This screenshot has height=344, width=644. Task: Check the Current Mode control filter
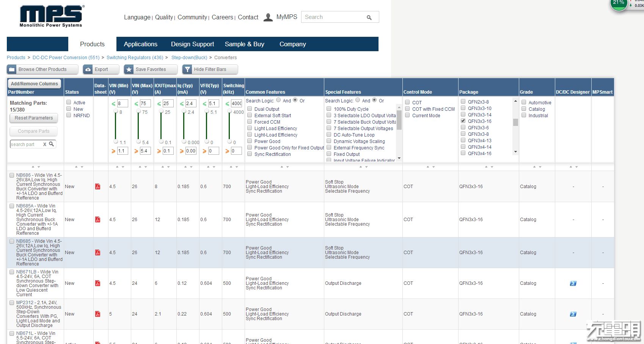[407, 115]
